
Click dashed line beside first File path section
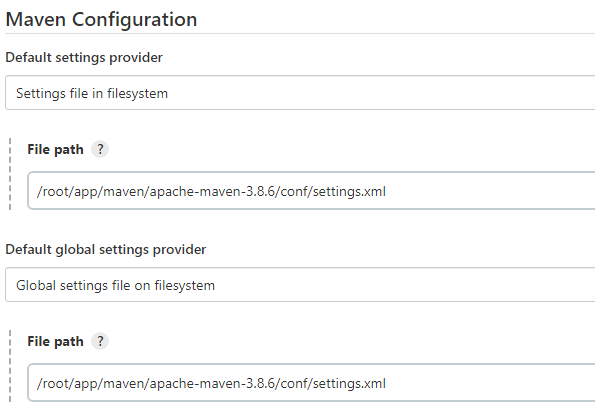click(x=10, y=174)
